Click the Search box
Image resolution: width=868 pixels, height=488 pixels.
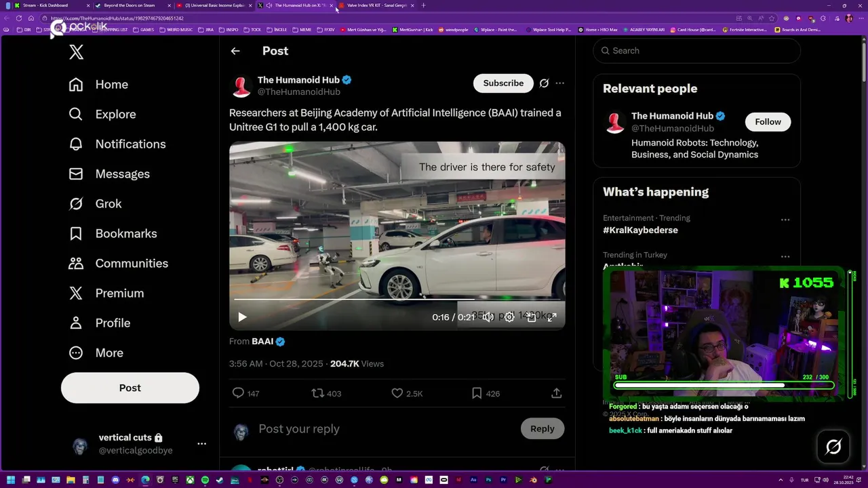click(x=697, y=51)
